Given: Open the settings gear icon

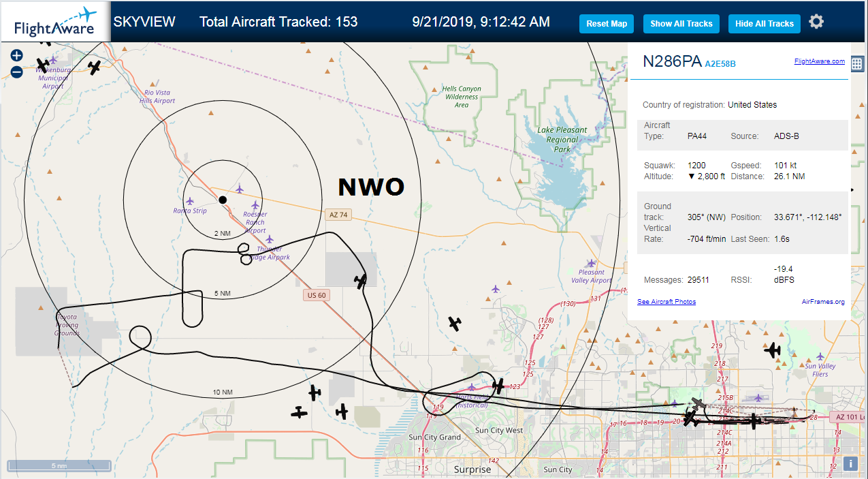Looking at the screenshot, I should coord(816,22).
